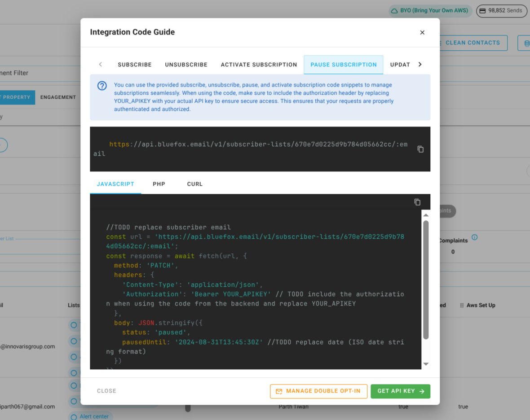Screen dimensions: 530x420
Task: Click the envelope icon on Manage Double Opt-In
Action: pos(279,391)
